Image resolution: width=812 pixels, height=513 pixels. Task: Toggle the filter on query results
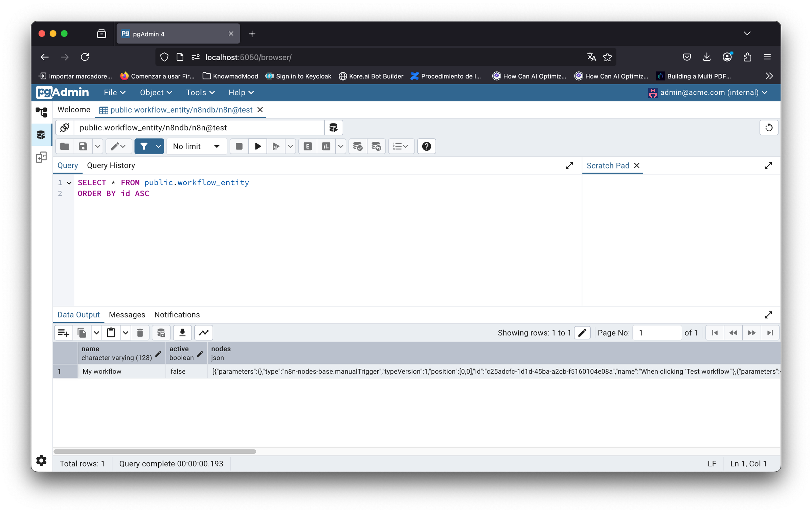144,146
